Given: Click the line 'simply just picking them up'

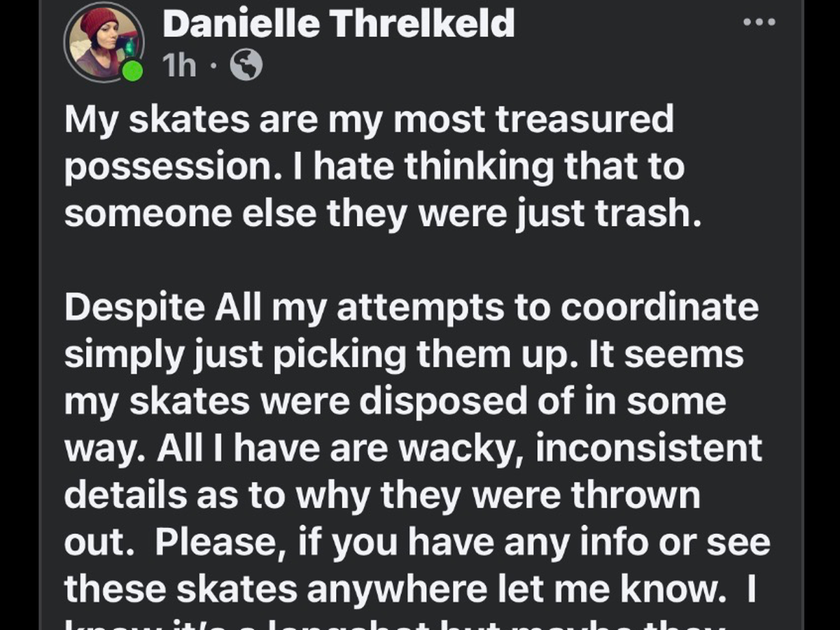Looking at the screenshot, I should point(404,354).
